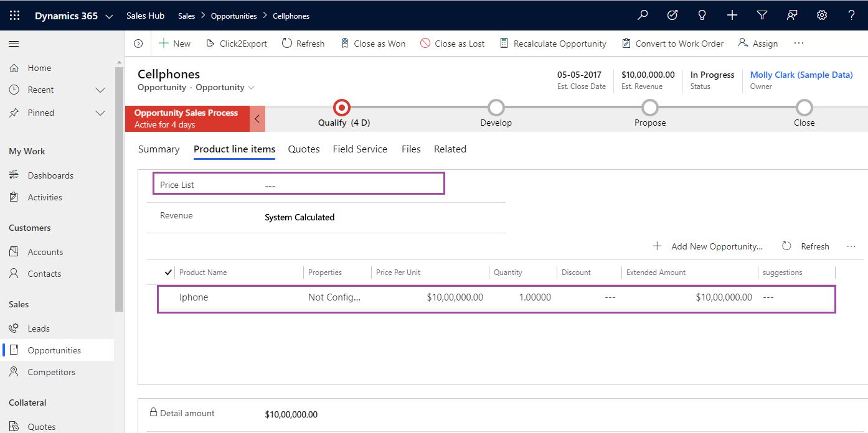Select the Qualify stage circle
868x433 pixels.
pos(341,108)
